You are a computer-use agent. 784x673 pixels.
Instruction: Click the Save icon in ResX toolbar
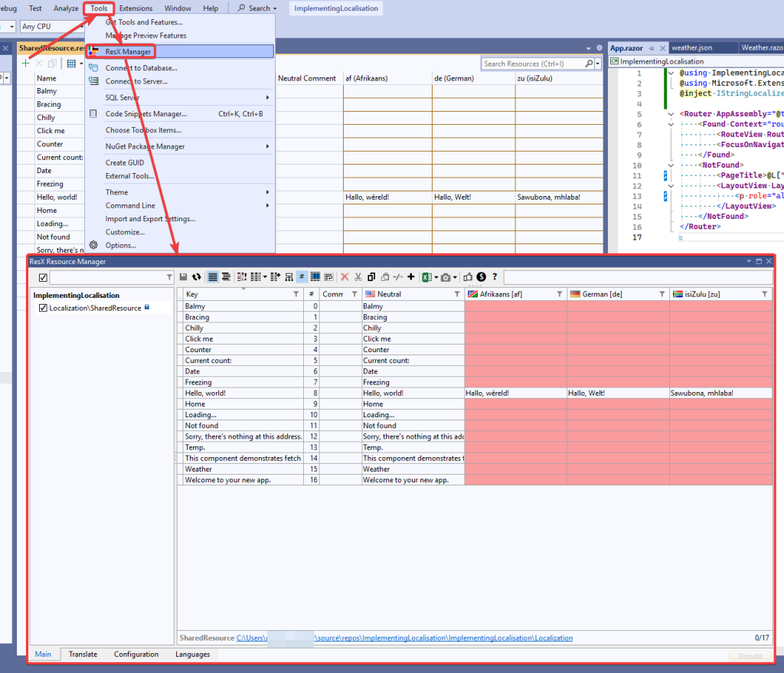[184, 277]
